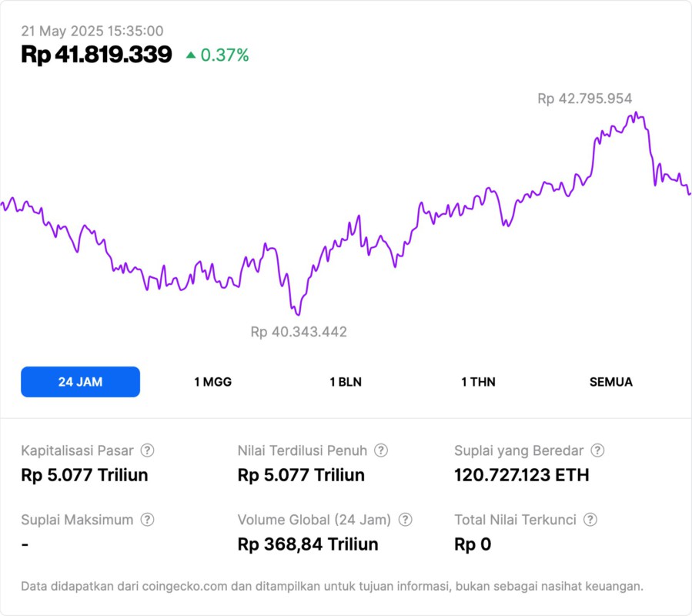The image size is (692, 616).
Task: Click the coingecko.com data disclaimer text
Action: pyautogui.click(x=332, y=586)
